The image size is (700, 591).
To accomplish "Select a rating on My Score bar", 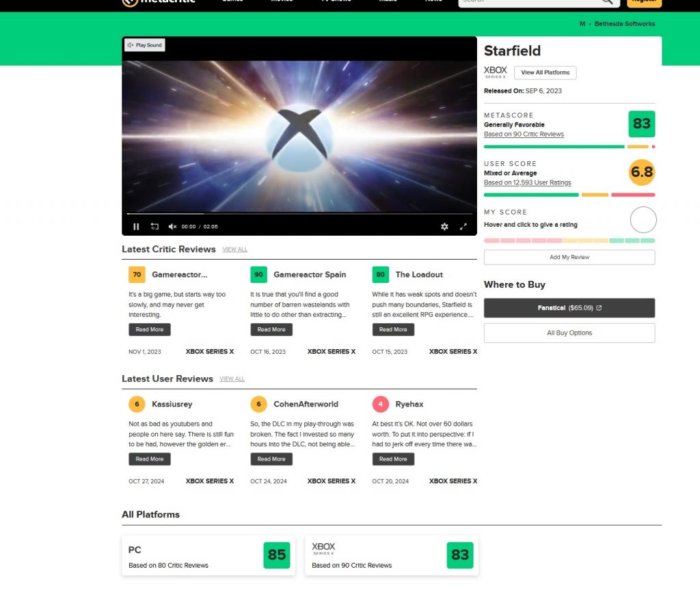I will [569, 240].
